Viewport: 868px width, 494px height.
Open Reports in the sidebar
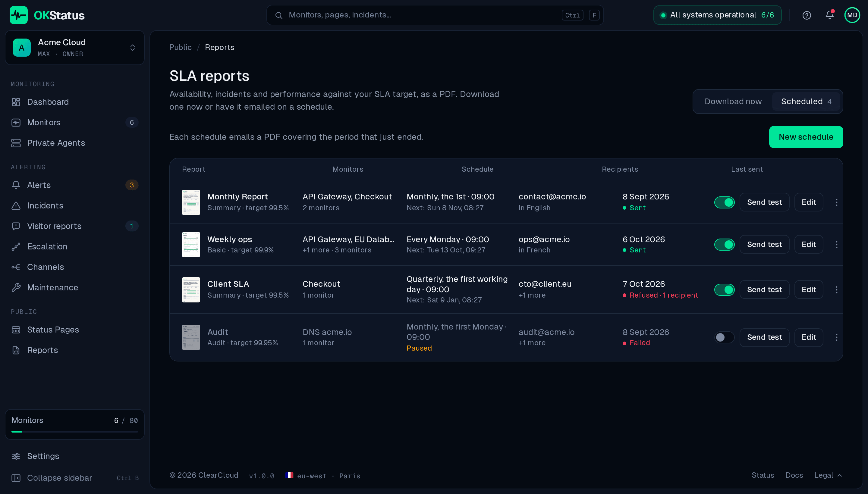pos(75,350)
